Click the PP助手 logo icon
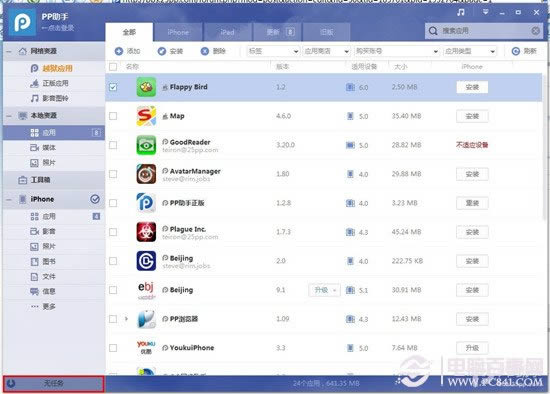 (x=22, y=22)
